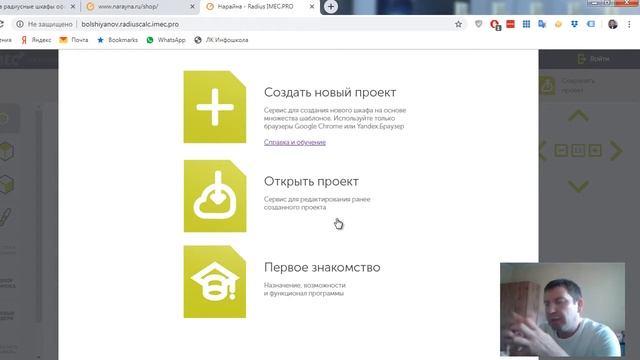Select 'Создать новый проект' heading
Image resolution: width=640 pixels, height=360 pixels.
330,92
